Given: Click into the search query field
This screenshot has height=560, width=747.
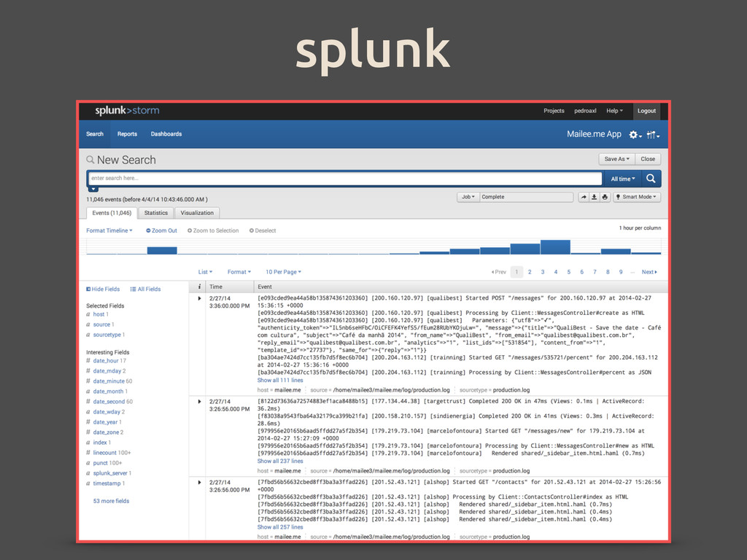Looking at the screenshot, I should (x=345, y=179).
